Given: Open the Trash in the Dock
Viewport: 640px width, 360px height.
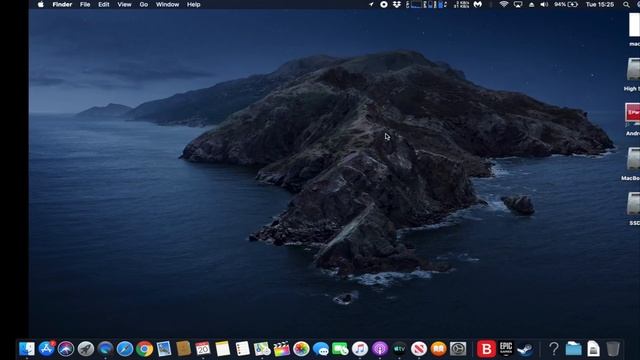Looking at the screenshot, I should coord(613,349).
